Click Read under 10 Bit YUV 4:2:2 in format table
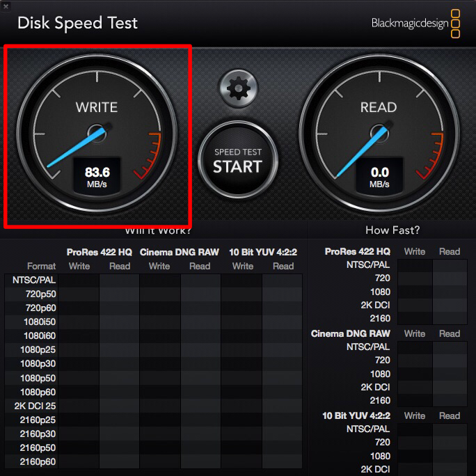The height and width of the screenshot is (476, 476). coord(283,267)
